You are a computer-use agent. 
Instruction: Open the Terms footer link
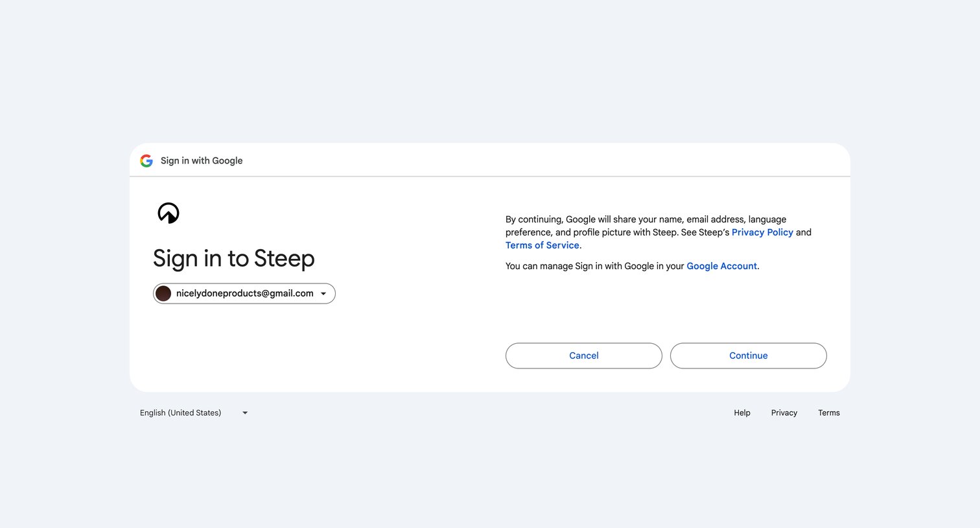(829, 413)
